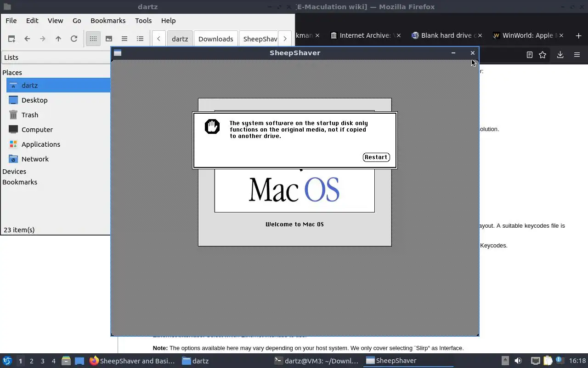
Task: Switch file manager to detailed list view
Action: pyautogui.click(x=140, y=39)
